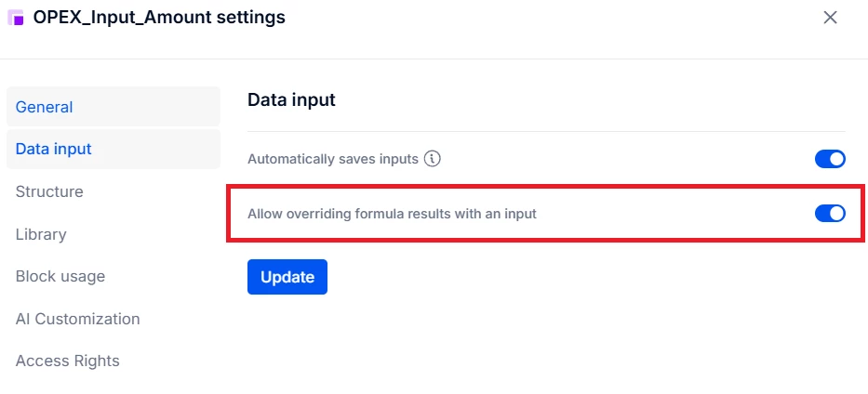The image size is (868, 394).
Task: Switch to the Structure tab
Action: pos(49,191)
